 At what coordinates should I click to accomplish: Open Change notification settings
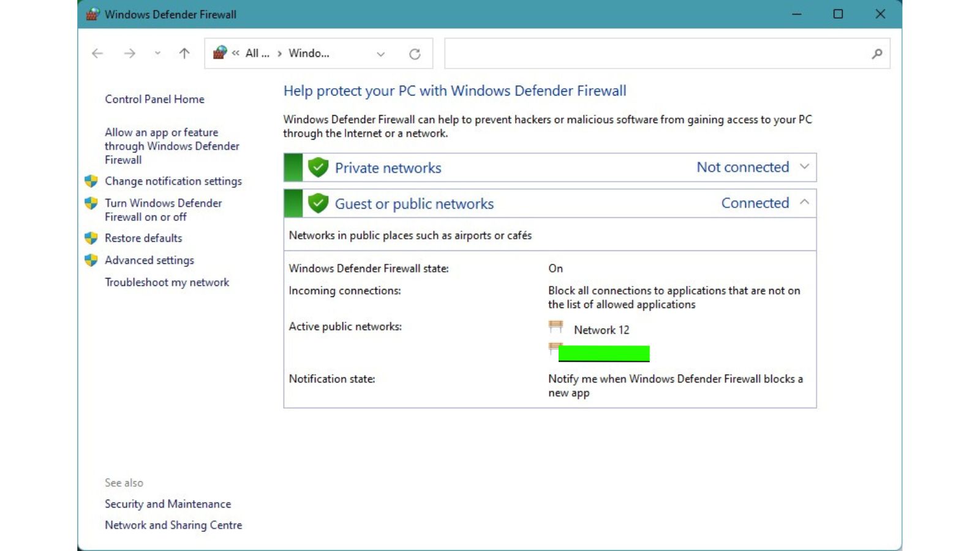pos(173,181)
